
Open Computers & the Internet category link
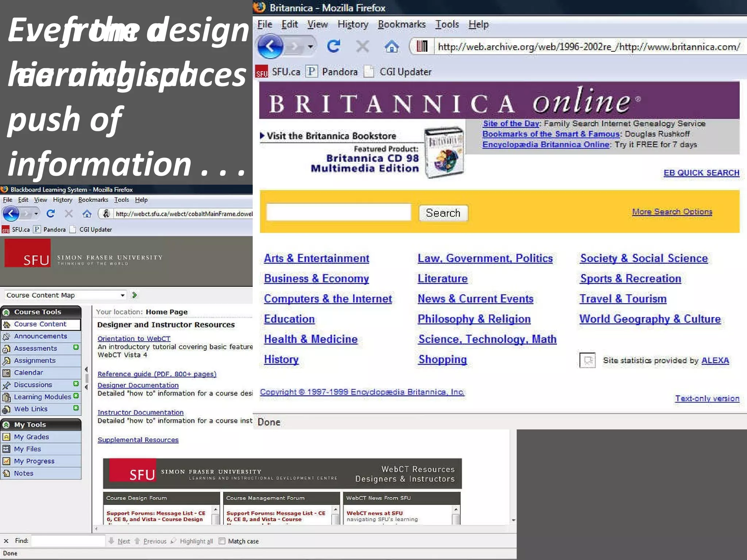point(328,299)
